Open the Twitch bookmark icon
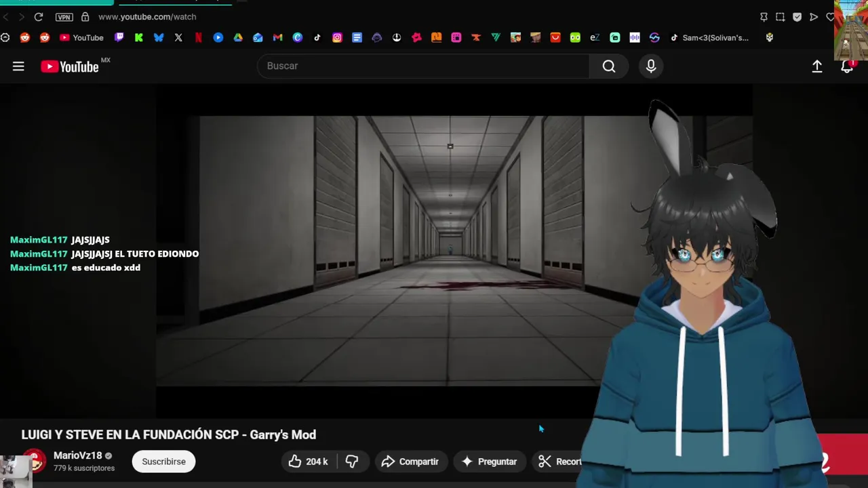The image size is (868, 488). [119, 38]
